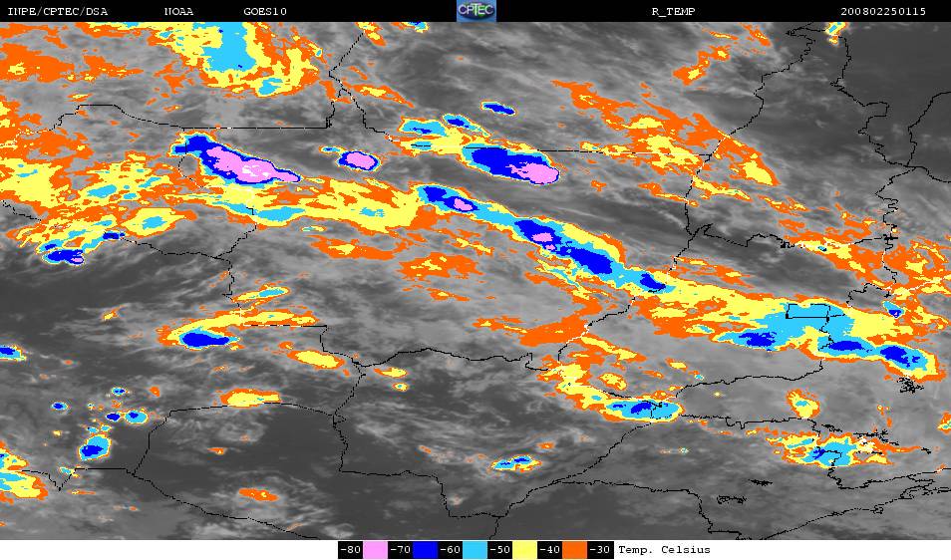Select the Temp. Celsius legend label
This screenshot has width=951, height=560.
point(664,550)
